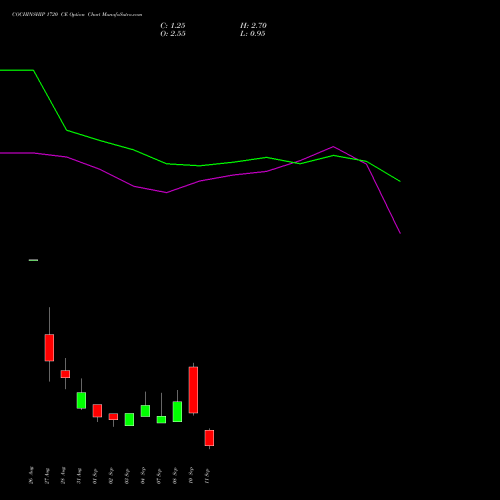Select the last red candle for 11 Sep
This screenshot has width=500, height=500.
(x=209, y=438)
